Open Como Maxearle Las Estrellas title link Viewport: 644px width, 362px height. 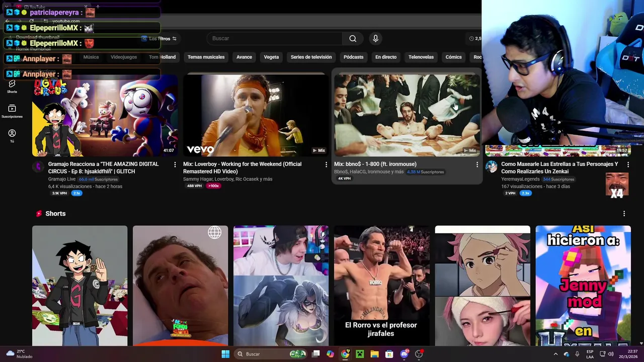tap(559, 167)
